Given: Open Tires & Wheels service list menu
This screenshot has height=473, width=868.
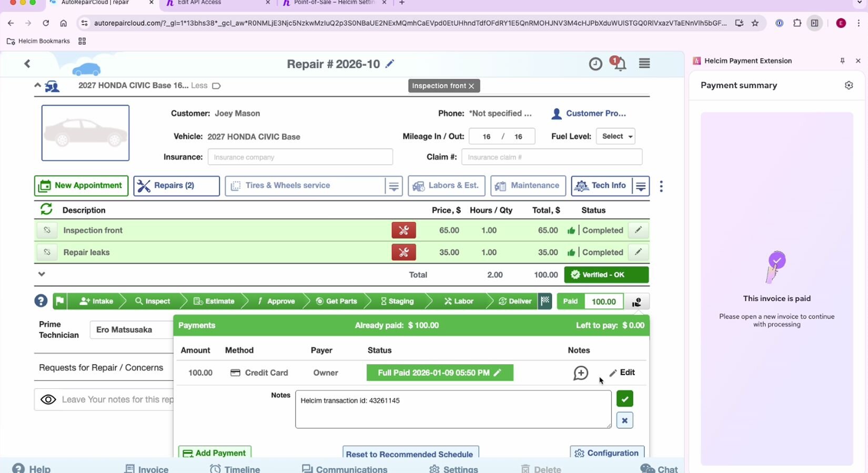Looking at the screenshot, I should click(393, 186).
